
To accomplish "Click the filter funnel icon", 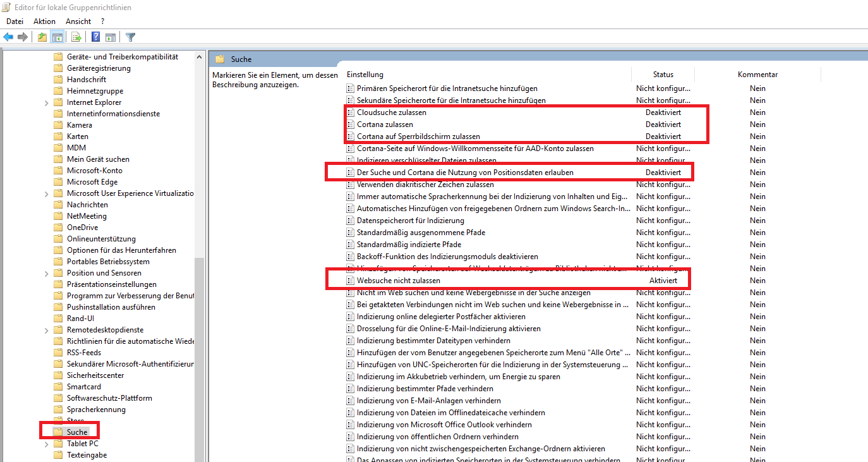I will click(130, 37).
